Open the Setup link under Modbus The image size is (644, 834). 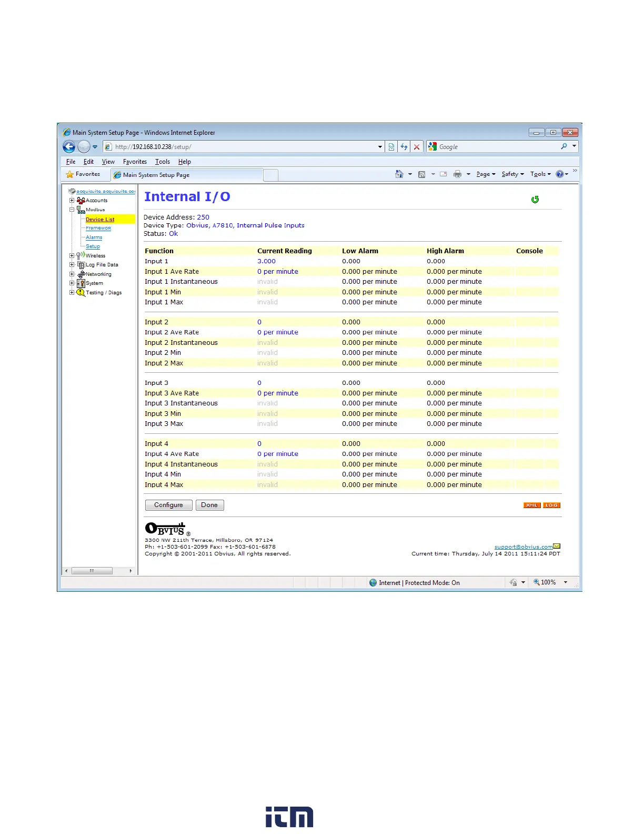coord(93,246)
